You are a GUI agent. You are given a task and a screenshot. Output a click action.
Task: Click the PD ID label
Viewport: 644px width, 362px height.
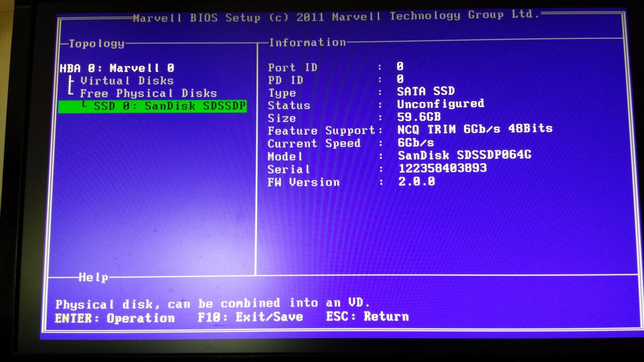[x=285, y=80]
